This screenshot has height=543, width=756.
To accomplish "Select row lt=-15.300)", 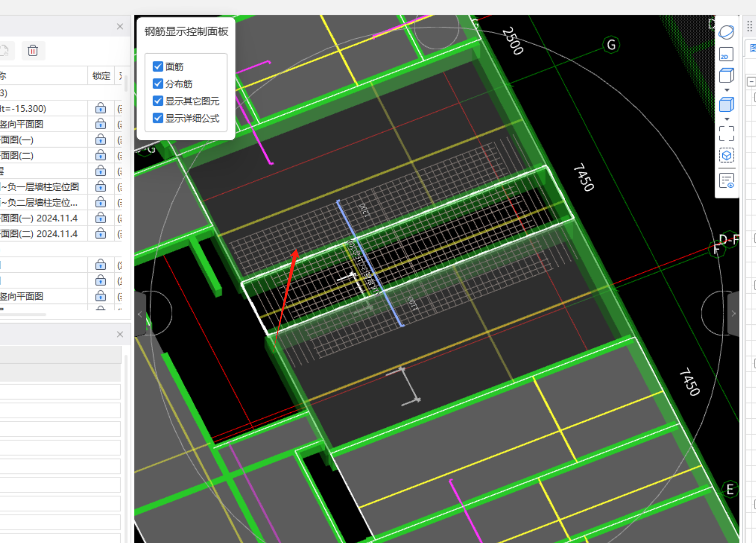I will pyautogui.click(x=61, y=108).
